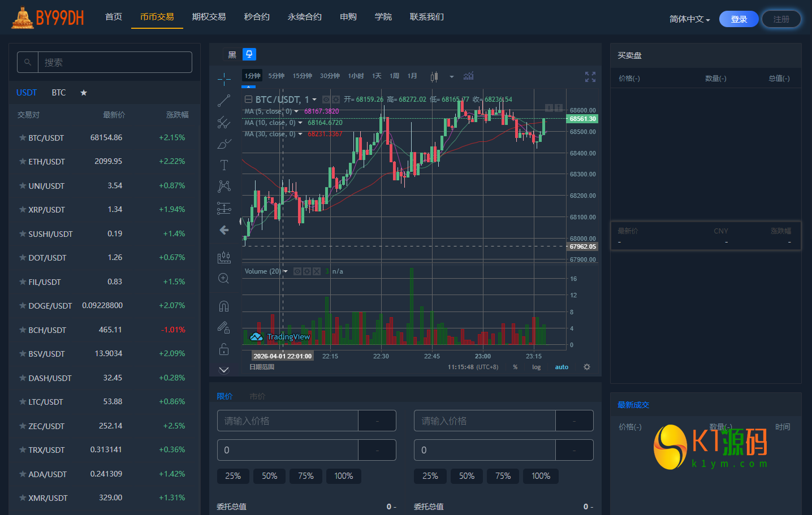
Task: Enable the Magnet drawing mode
Action: [224, 305]
